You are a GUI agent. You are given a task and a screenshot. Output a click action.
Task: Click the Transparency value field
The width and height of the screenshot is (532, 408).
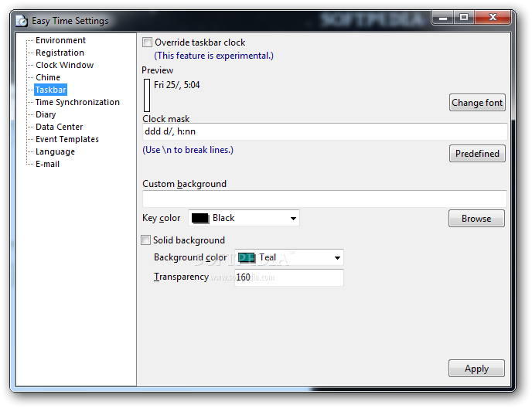click(289, 277)
